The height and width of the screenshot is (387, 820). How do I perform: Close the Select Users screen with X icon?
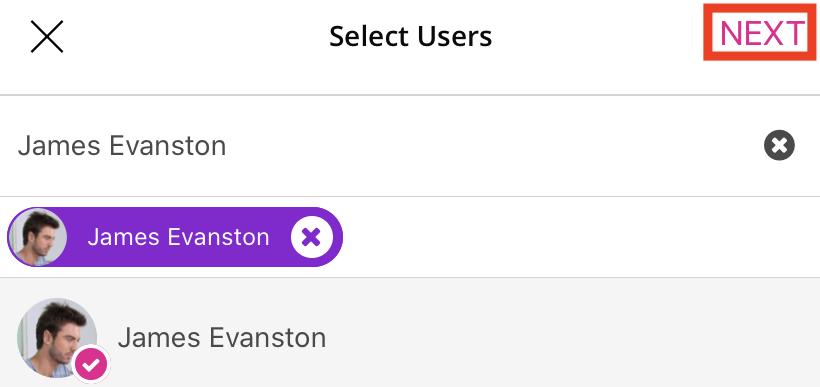tap(47, 37)
